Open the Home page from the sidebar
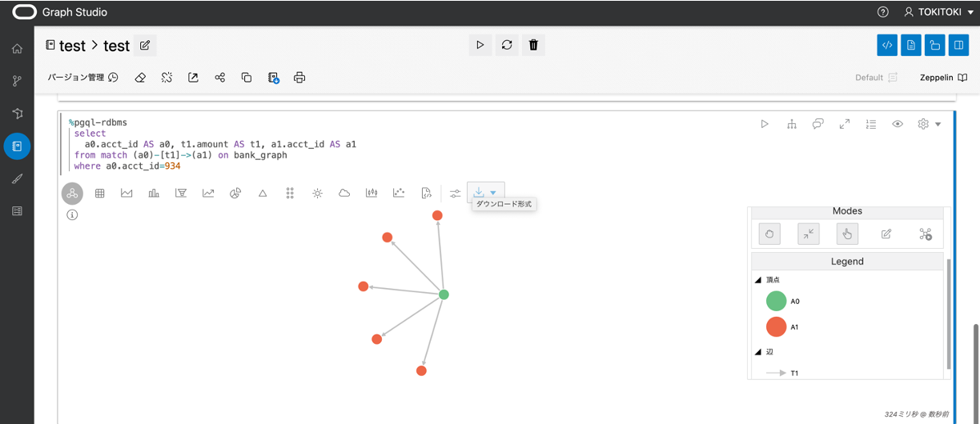The width and height of the screenshot is (980, 424). point(17,49)
